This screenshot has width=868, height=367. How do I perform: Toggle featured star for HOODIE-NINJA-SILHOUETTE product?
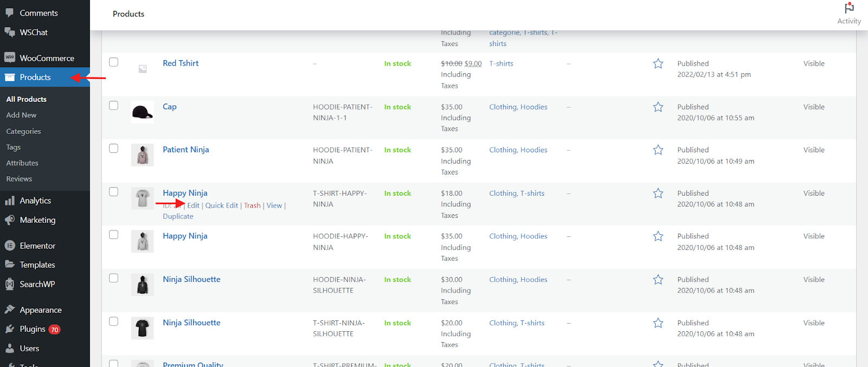click(x=658, y=279)
